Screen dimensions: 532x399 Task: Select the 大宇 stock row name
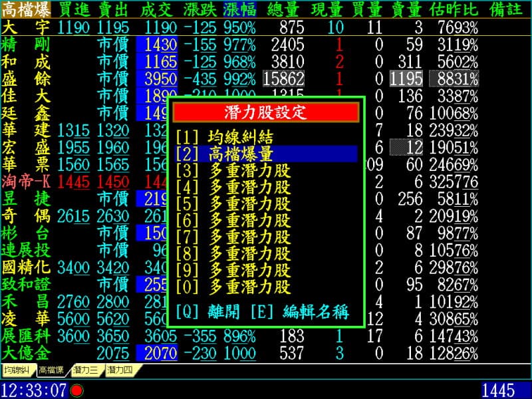18,28
